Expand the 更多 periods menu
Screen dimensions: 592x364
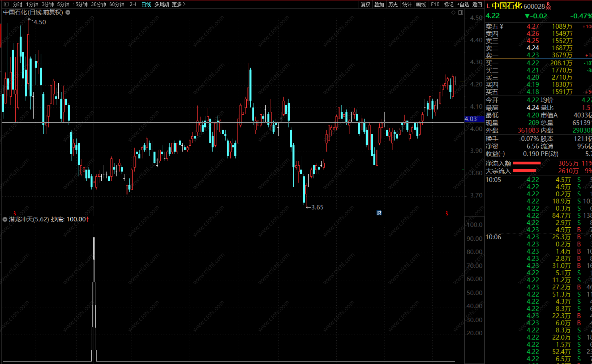pyautogui.click(x=179, y=4)
